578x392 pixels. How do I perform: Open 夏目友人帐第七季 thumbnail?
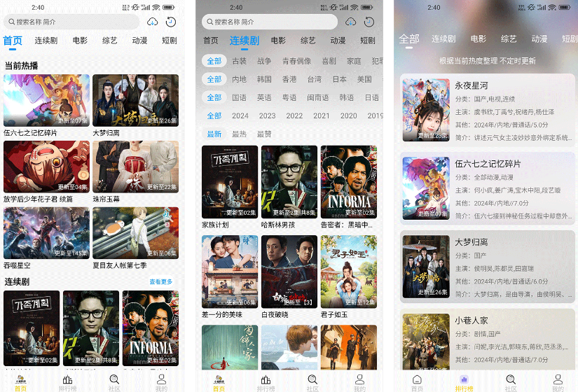(136, 233)
